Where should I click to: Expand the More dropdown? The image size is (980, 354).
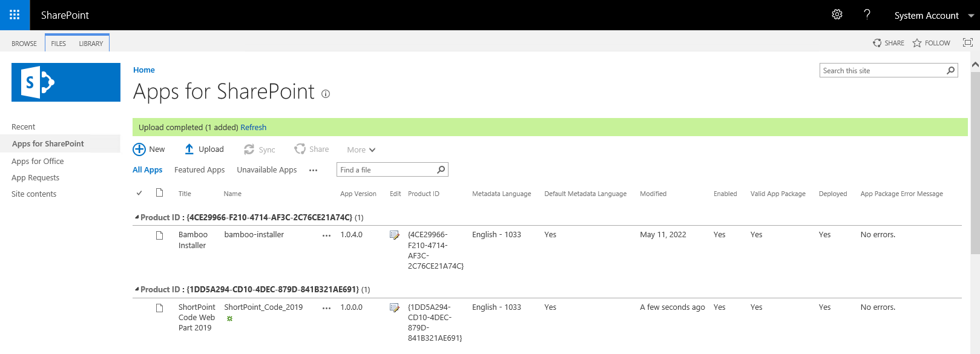(x=361, y=149)
